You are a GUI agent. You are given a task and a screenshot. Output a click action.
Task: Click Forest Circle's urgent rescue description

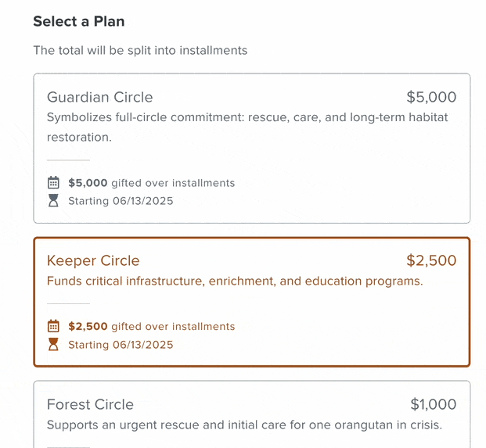(244, 425)
